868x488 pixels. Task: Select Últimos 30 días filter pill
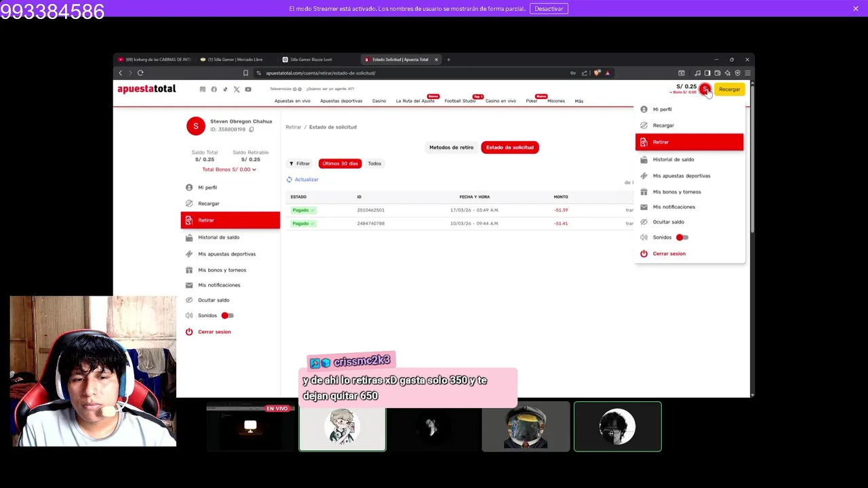(340, 163)
